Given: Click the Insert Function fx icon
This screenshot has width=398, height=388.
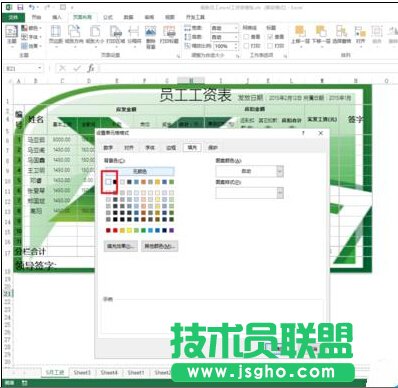Looking at the screenshot, I should (91, 68).
